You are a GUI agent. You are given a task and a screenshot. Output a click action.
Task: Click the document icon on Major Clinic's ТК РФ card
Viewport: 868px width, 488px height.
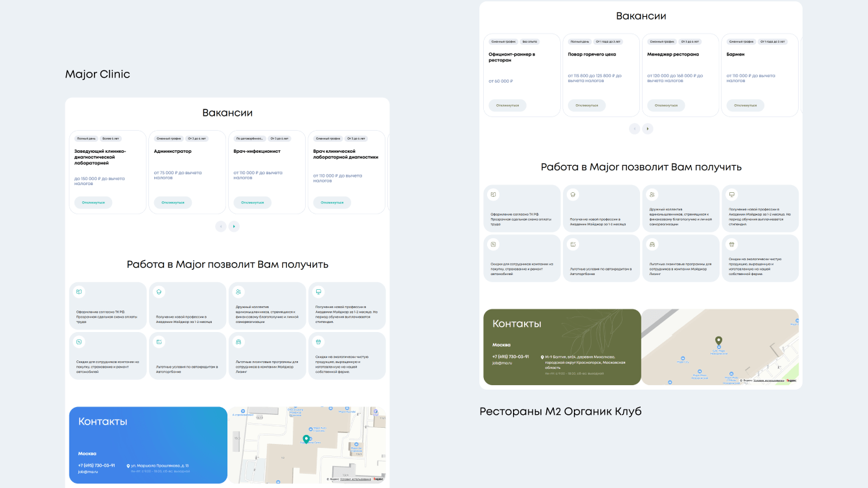(x=79, y=292)
